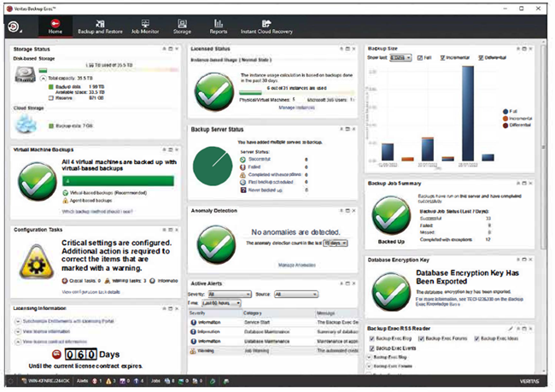Click the Database Encryption Key checkmark icon

(391, 292)
